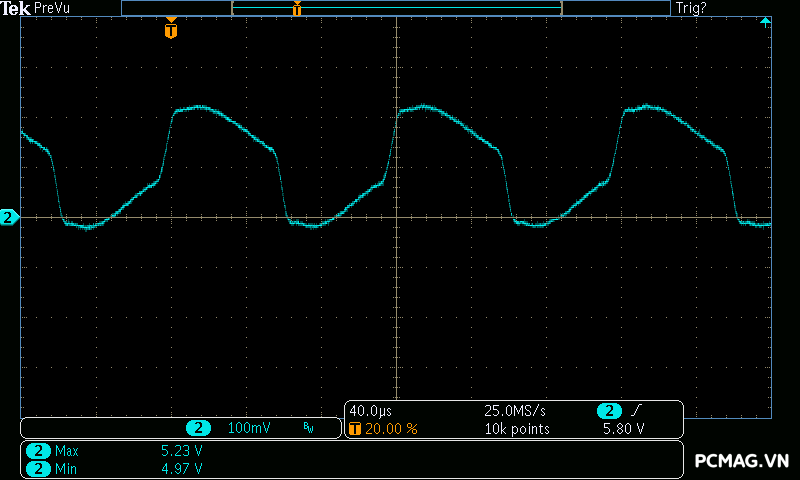
Task: Select the Trig? trigger status indicator
Action: [691, 8]
